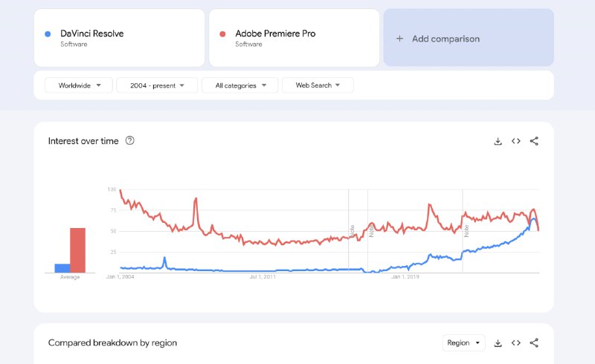595x364 pixels.
Task: Click the red Average bar in chart
Action: (x=77, y=250)
